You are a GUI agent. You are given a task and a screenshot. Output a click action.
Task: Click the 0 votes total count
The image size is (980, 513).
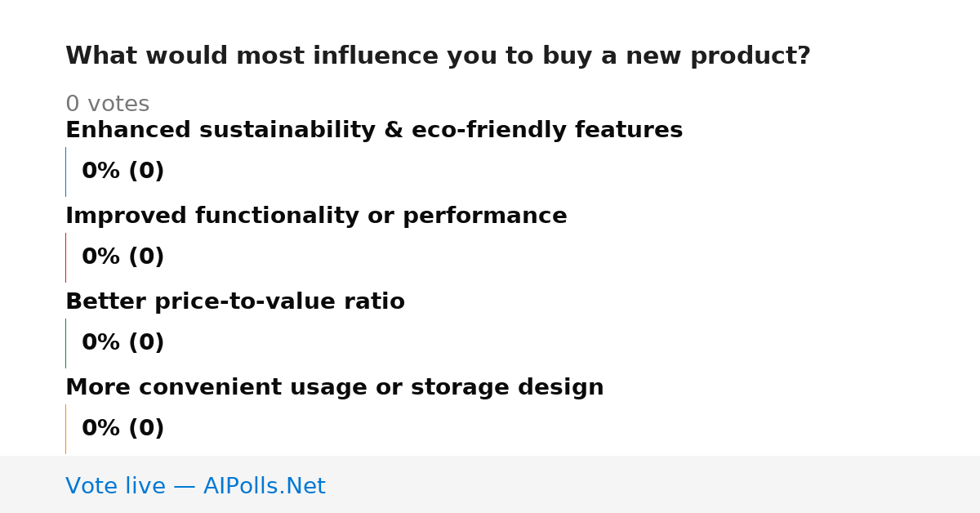[107, 105]
